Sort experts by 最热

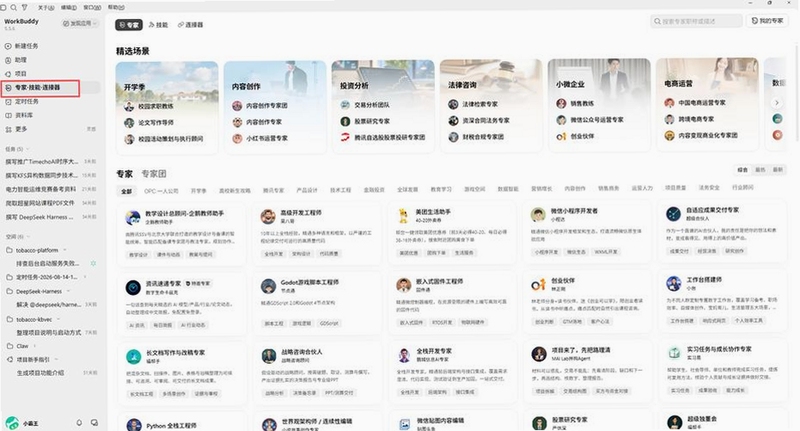760,170
